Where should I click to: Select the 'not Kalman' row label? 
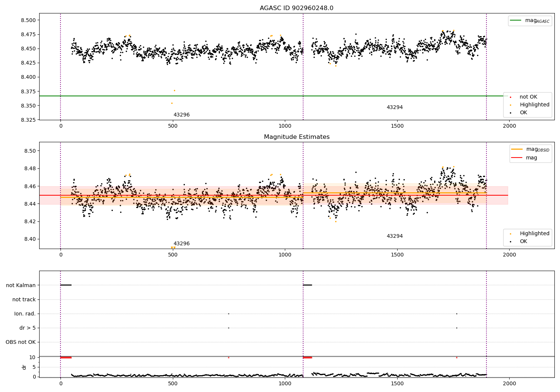21,285
